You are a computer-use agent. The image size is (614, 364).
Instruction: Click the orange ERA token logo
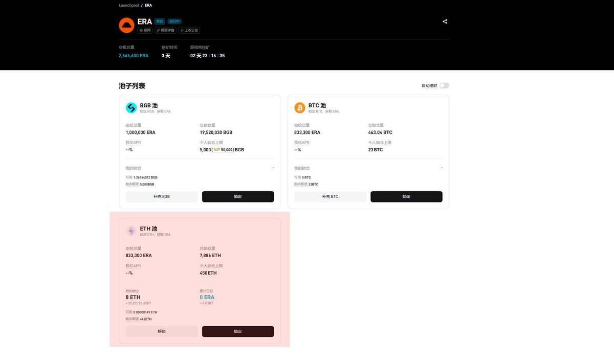(126, 25)
